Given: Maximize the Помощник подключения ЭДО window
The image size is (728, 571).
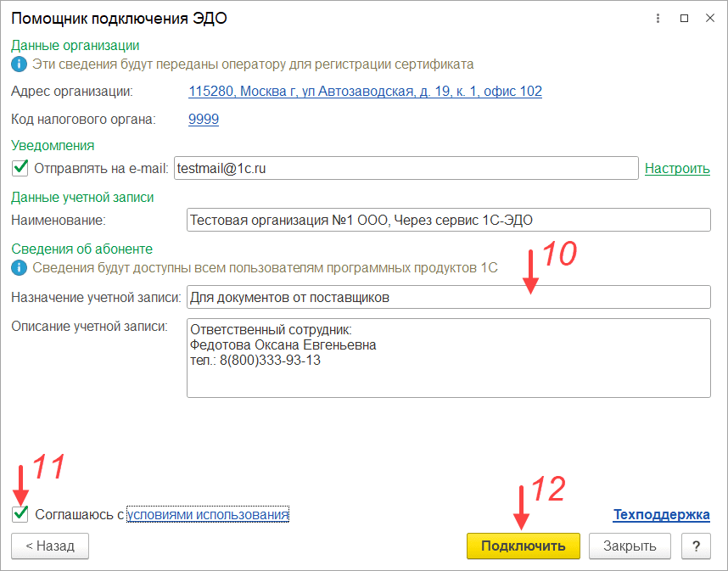Looking at the screenshot, I should point(684,18).
